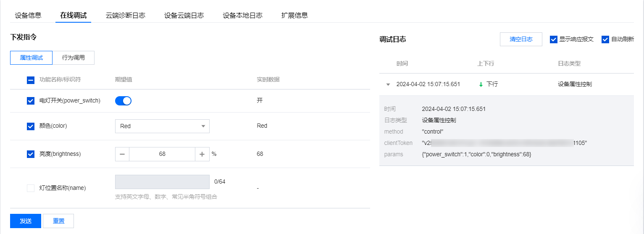
Task: Click 清空日志 to clear logs
Action: (x=521, y=39)
